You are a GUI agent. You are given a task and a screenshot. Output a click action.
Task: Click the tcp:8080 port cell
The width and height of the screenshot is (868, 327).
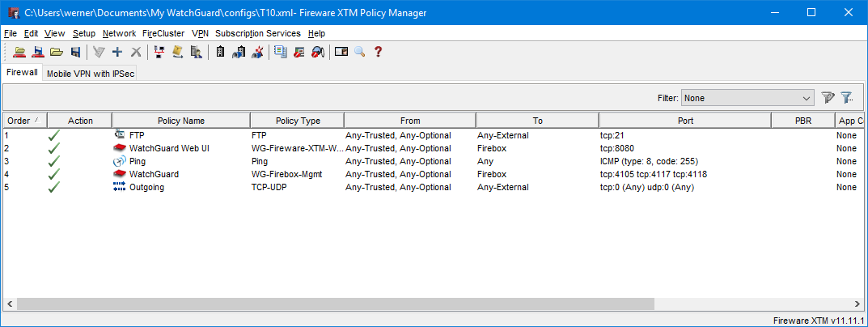684,148
